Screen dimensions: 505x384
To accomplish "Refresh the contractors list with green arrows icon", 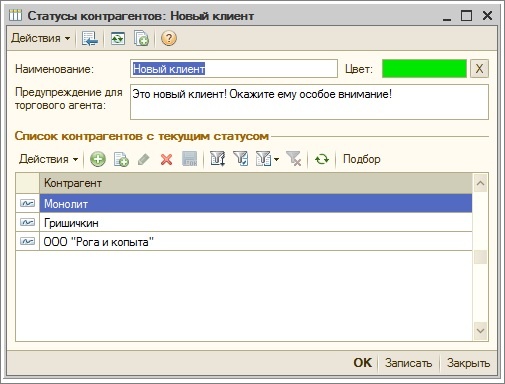I will click(x=322, y=159).
